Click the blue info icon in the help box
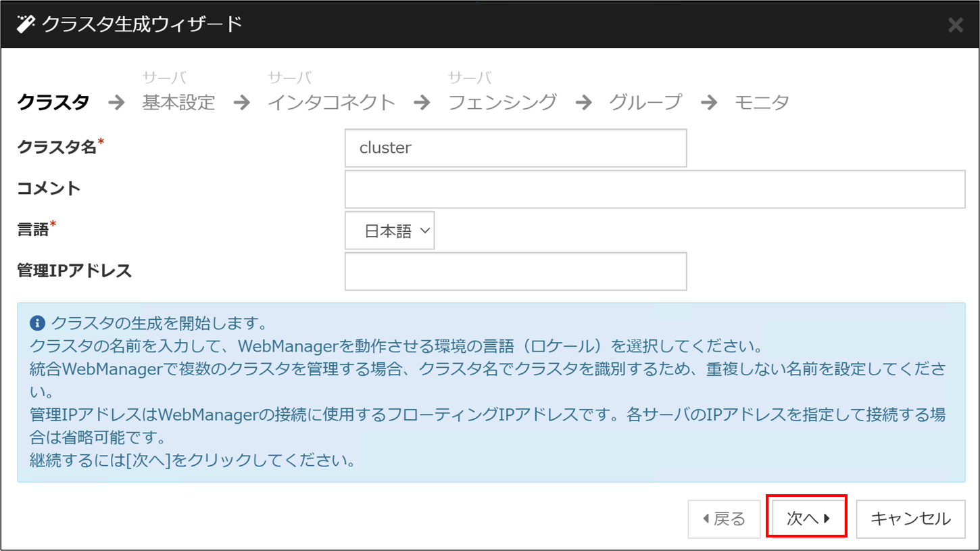This screenshot has width=980, height=551. pyautogui.click(x=38, y=322)
